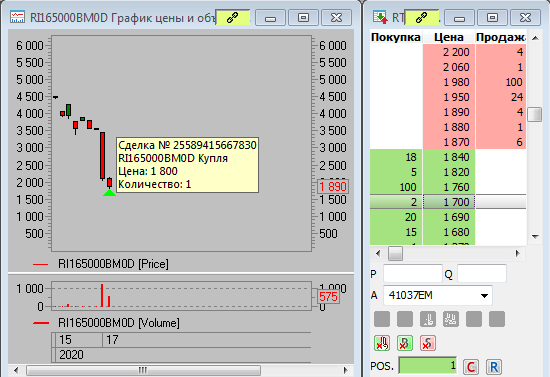
Task: Click sell quantity 24 at price 1 950
Action: tap(501, 97)
